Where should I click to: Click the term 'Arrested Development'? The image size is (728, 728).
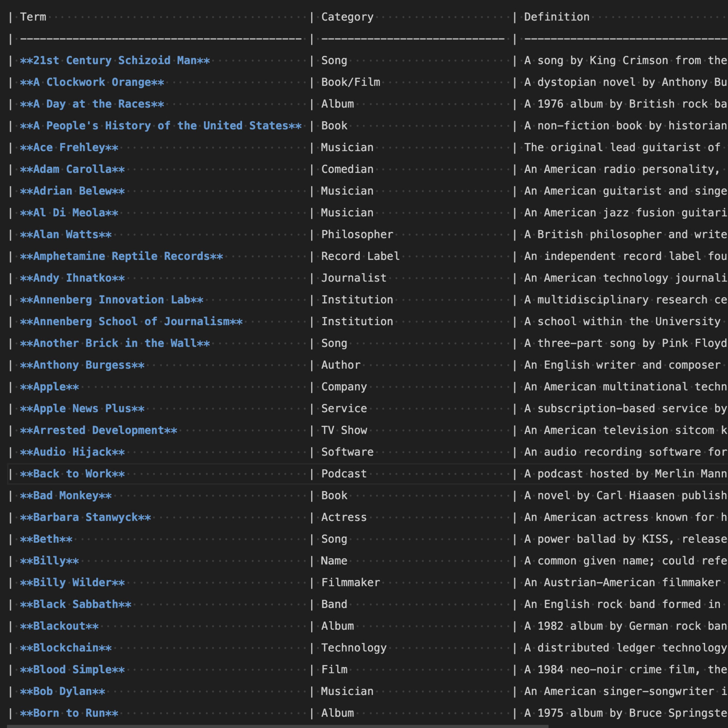98,430
